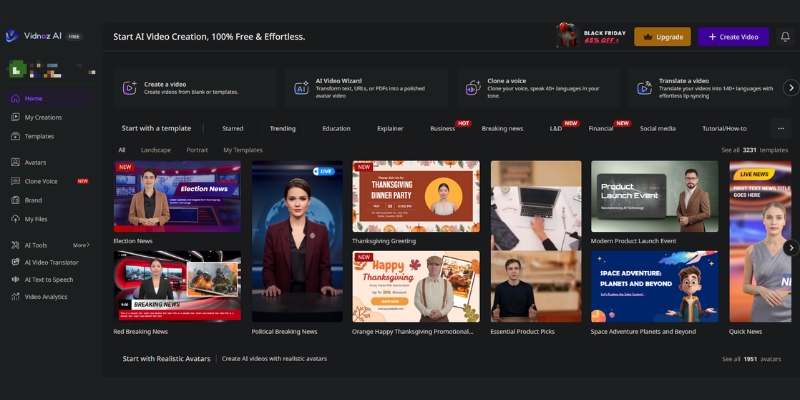Show more templates with right arrow
Screen dimensions: 800x400
[791, 248]
